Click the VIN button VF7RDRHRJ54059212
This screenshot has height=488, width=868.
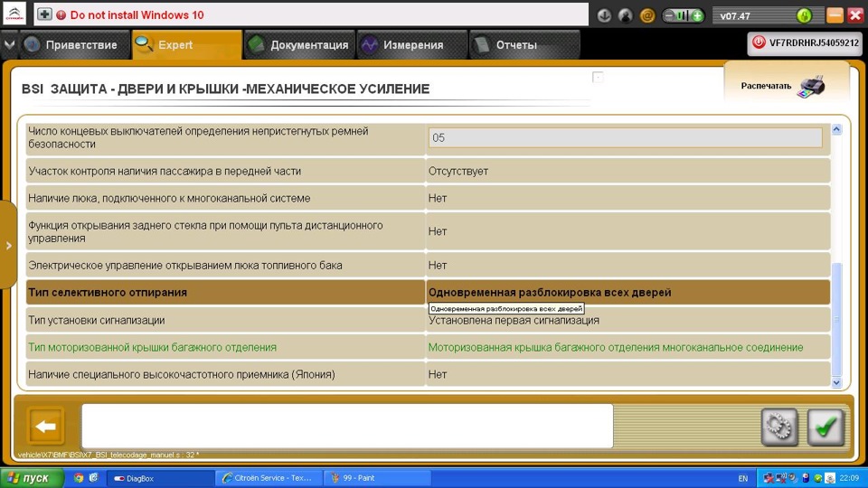[805, 43]
